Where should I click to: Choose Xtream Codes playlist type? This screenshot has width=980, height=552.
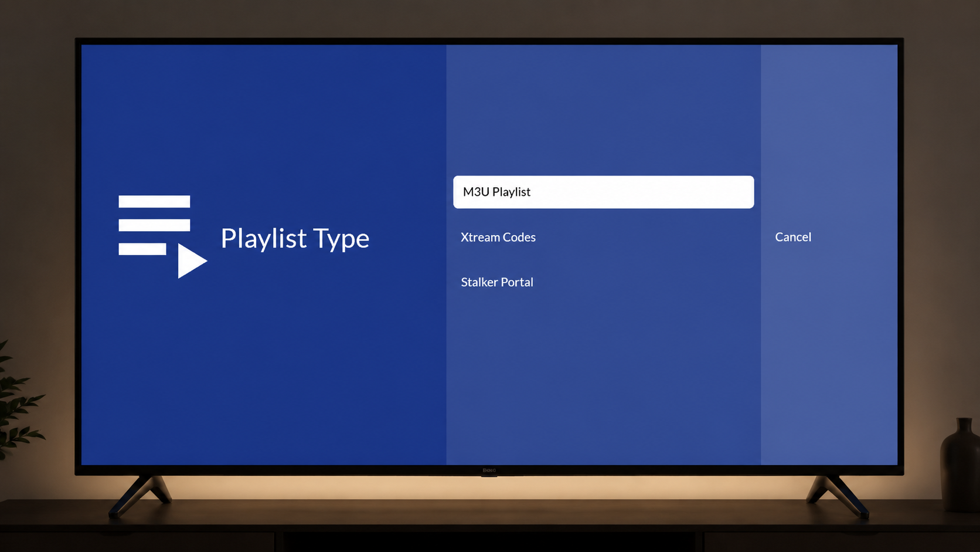tap(498, 237)
